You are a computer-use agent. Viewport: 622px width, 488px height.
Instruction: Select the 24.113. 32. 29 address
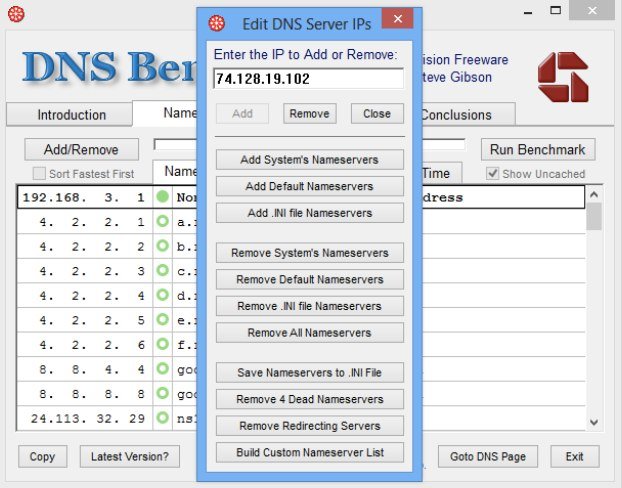point(88,418)
